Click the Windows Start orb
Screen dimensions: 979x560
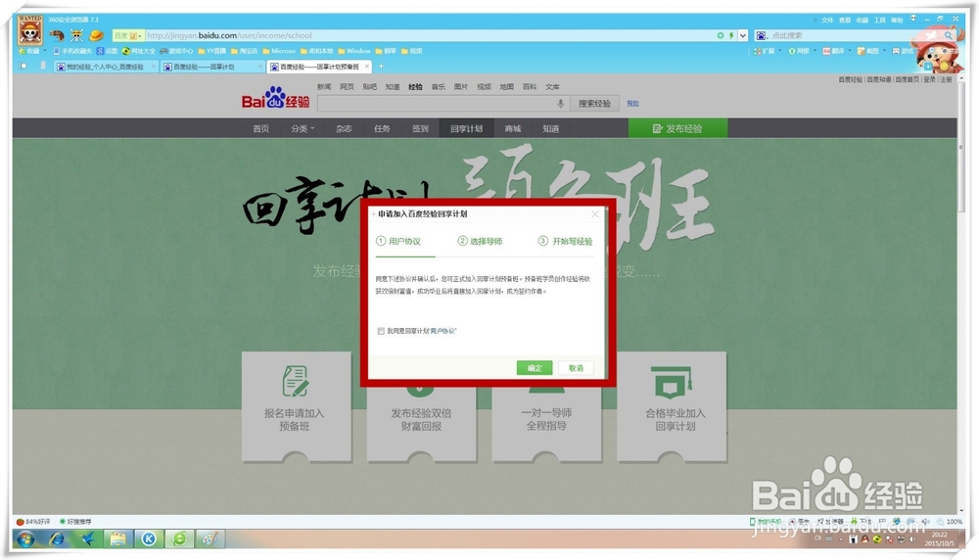click(25, 538)
